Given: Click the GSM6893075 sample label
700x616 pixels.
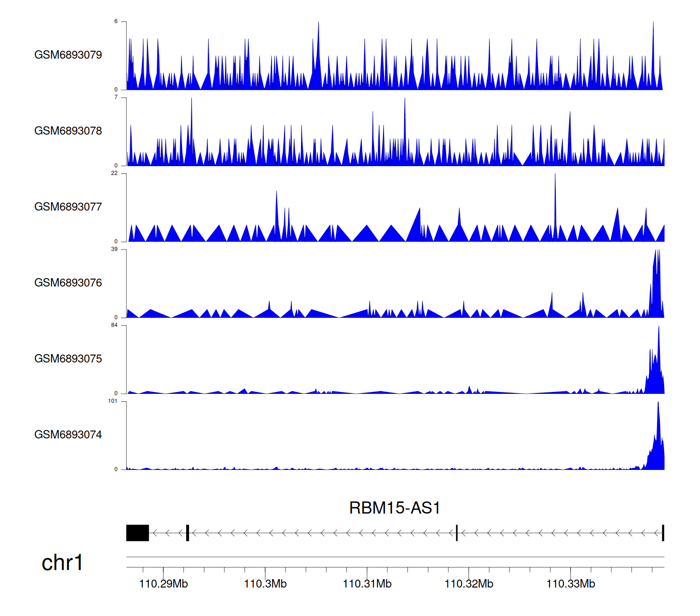Looking at the screenshot, I should point(68,359).
